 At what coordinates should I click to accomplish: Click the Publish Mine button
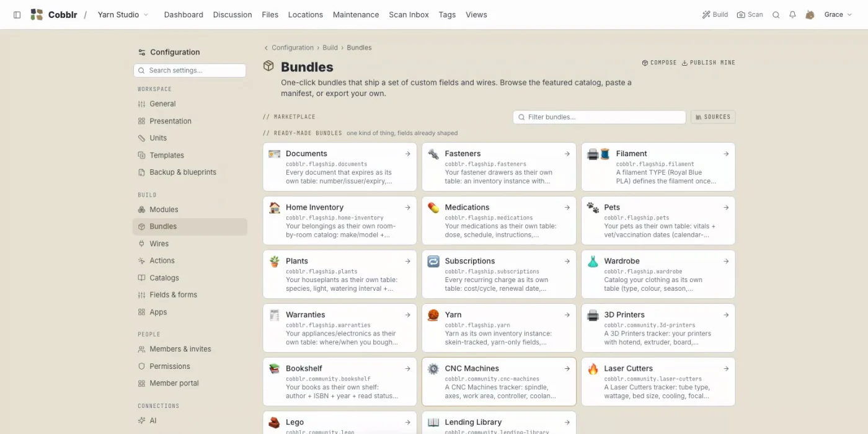[x=708, y=63]
